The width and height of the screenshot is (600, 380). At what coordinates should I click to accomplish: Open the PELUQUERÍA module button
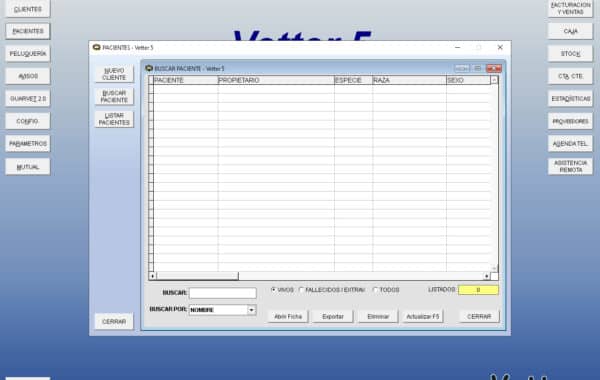[28, 54]
